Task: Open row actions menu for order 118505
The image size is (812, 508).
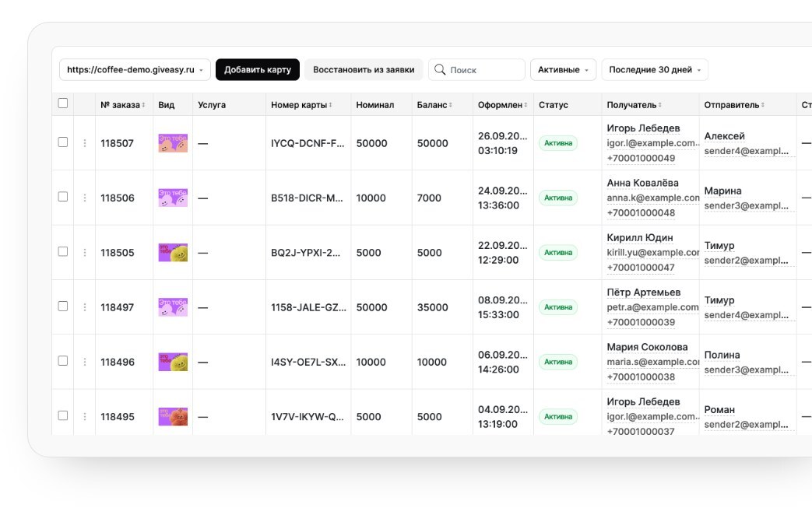Action: (85, 253)
